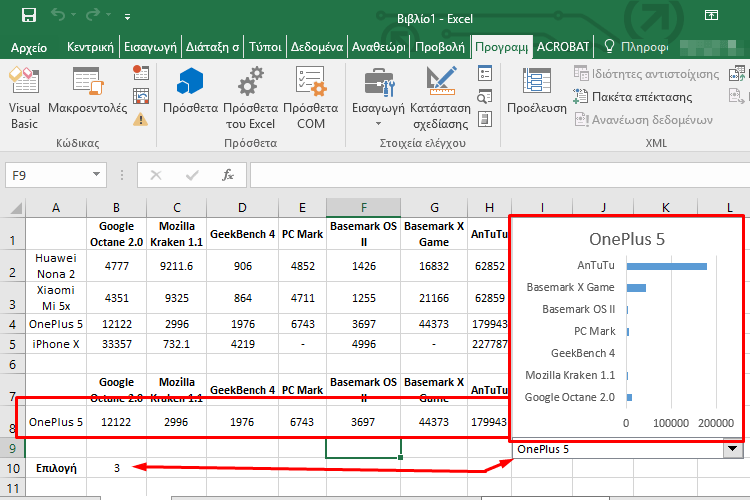Click iPhone X cell in row 5
The width and height of the screenshot is (750, 500).
click(x=56, y=344)
